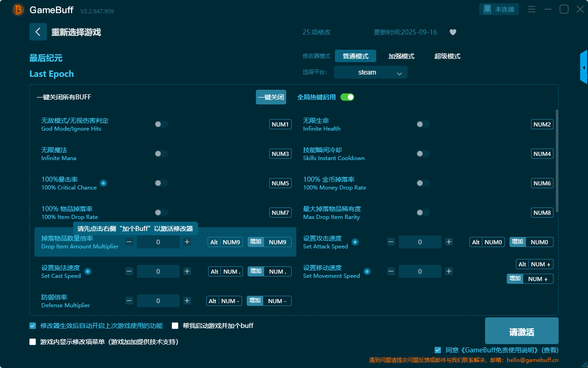Toggle Infinite Health switch
Viewport: 588px width, 368px height.
[x=423, y=124]
